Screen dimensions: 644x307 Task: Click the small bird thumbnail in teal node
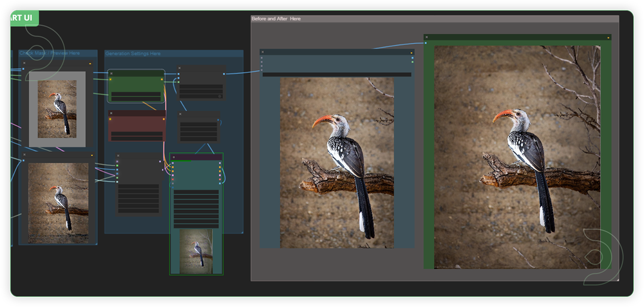pyautogui.click(x=196, y=251)
